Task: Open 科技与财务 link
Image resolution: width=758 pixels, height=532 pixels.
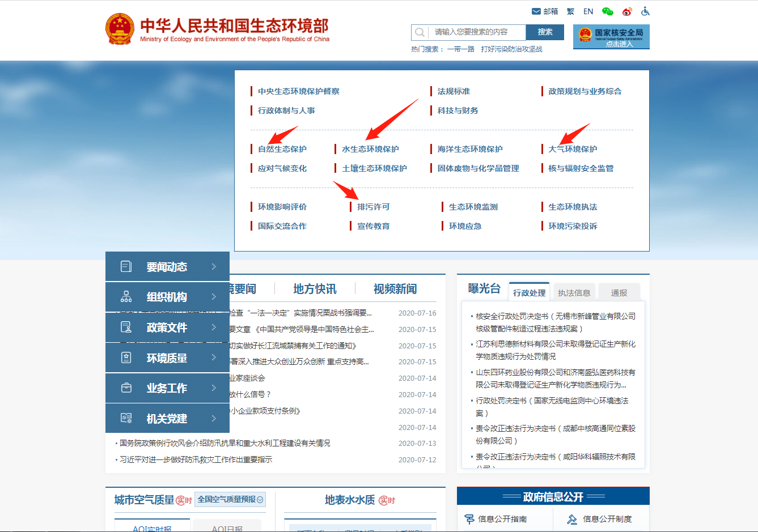Action: click(458, 110)
